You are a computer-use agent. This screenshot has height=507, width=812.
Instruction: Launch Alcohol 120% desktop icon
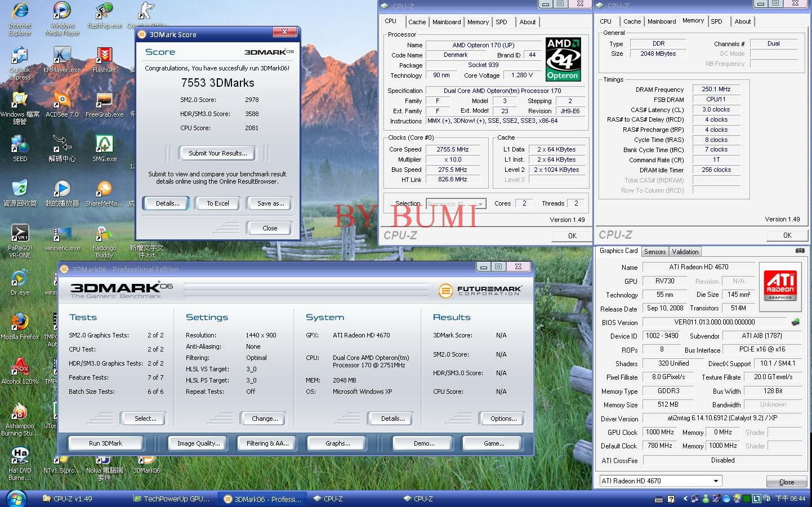(20, 371)
